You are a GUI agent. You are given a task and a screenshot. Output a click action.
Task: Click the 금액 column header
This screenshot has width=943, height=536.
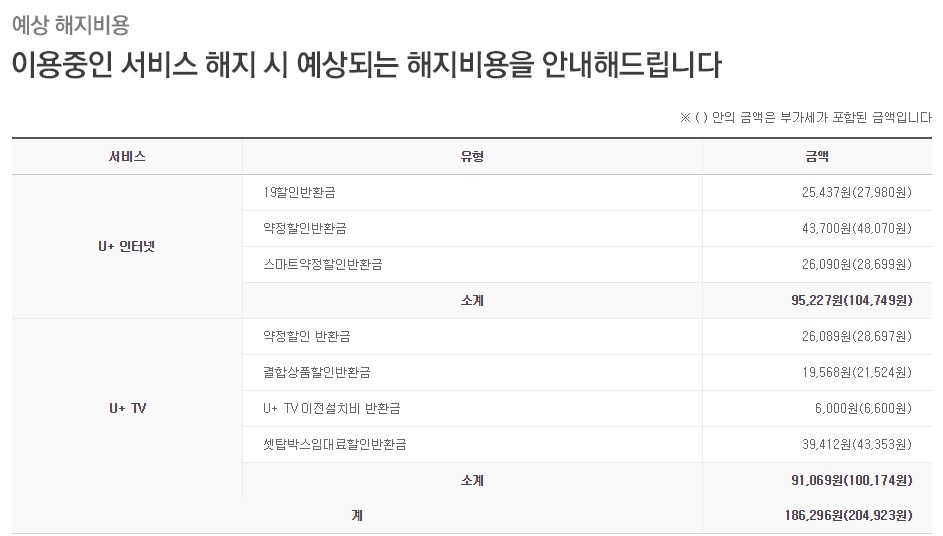pyautogui.click(x=816, y=156)
